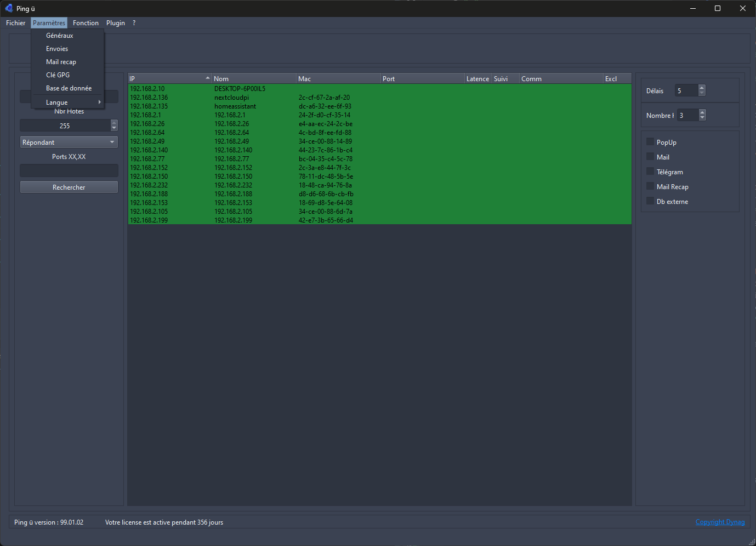The height and width of the screenshot is (546, 756).
Task: Decrease the Nbr Hotes value
Action: 114,128
